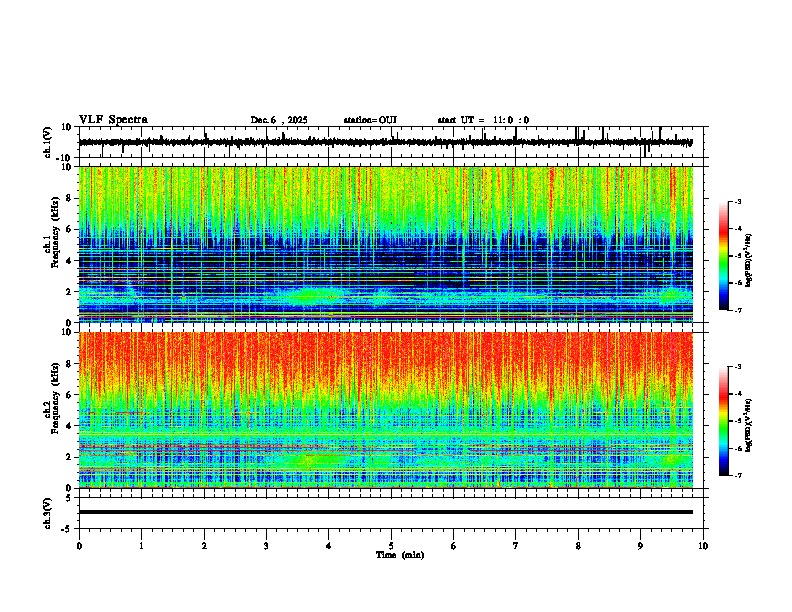
Task: Click the ch.1 color bar log(PSD) label
Action: click(749, 260)
